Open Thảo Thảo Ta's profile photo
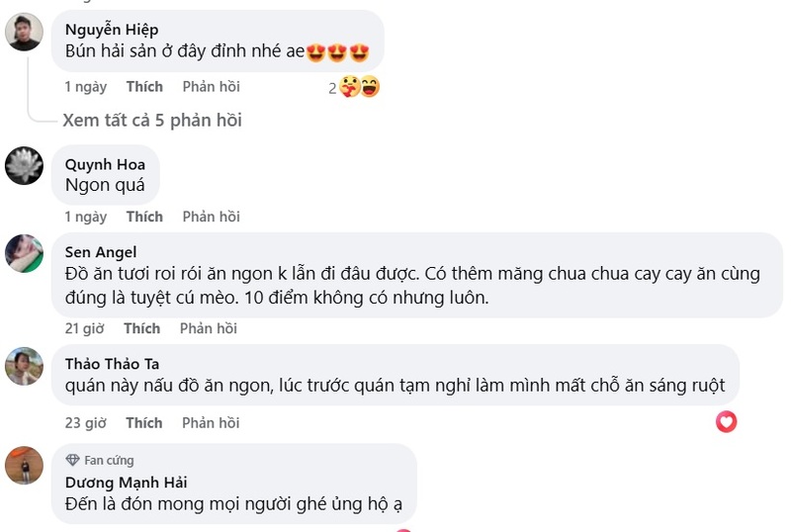 24,366
